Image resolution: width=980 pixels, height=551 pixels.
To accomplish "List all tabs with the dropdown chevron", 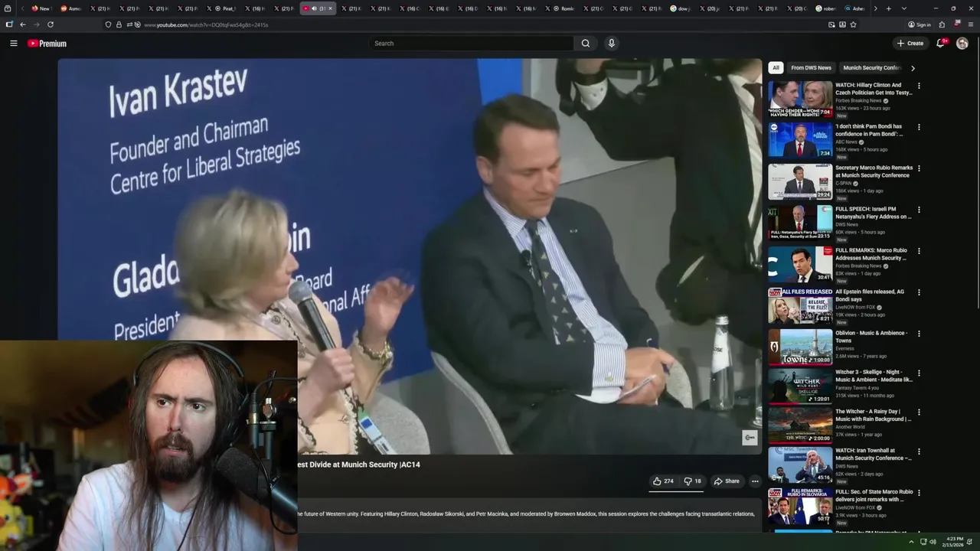I will click(x=903, y=8).
